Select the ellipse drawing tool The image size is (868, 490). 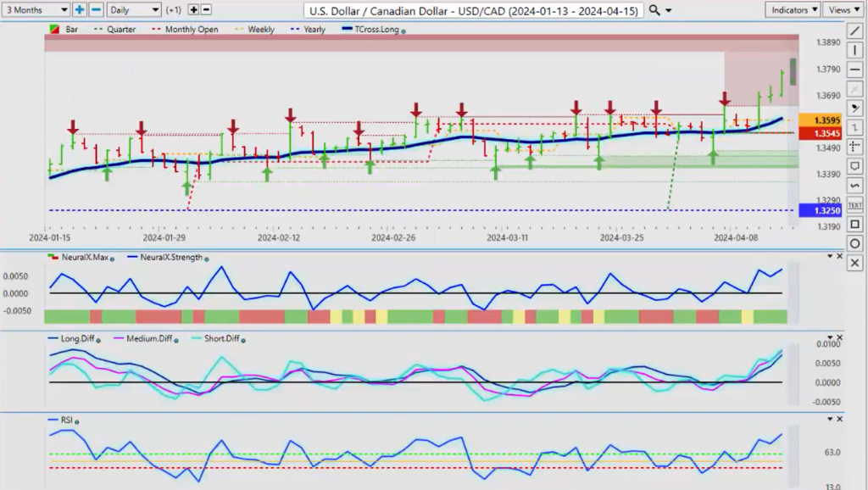[x=854, y=243]
